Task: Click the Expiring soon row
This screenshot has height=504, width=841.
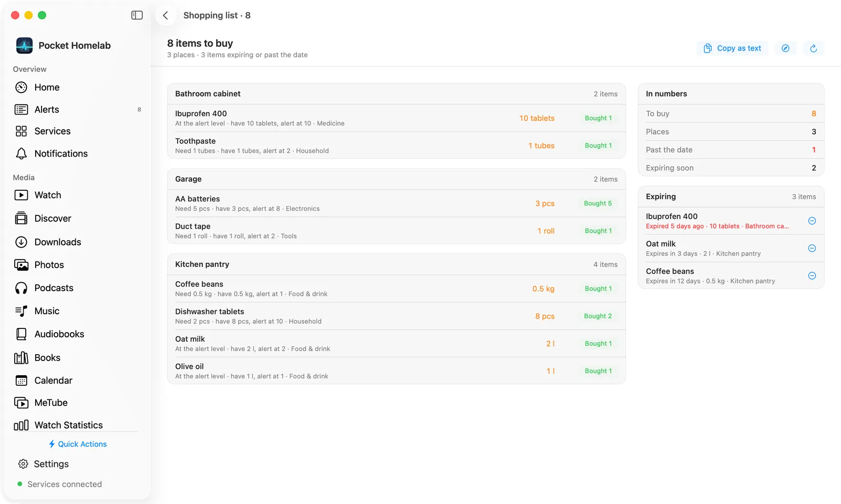Action: click(x=731, y=168)
